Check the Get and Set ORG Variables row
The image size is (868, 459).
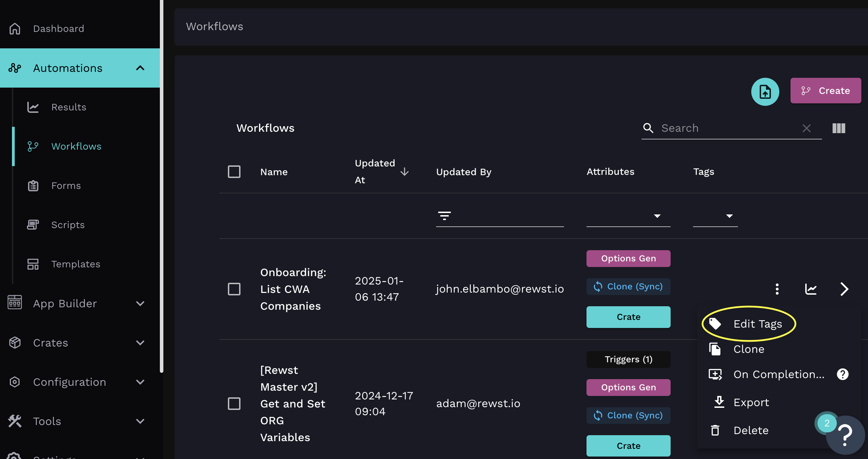pyautogui.click(x=234, y=403)
